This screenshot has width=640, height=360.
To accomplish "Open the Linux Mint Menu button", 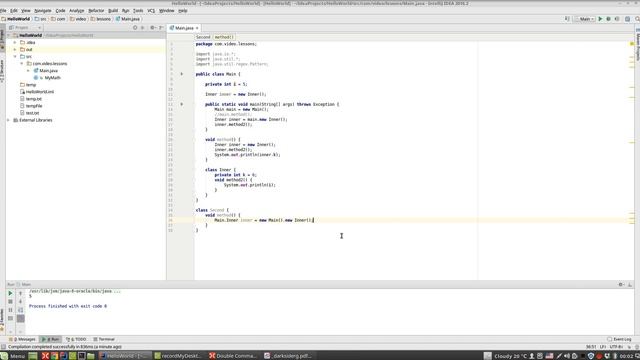I will 13,356.
